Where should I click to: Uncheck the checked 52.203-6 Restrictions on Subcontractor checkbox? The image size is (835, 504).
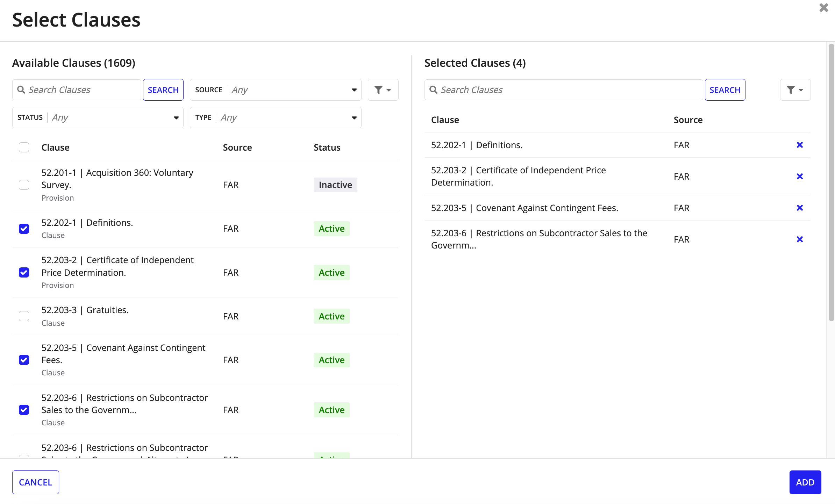[x=24, y=410]
